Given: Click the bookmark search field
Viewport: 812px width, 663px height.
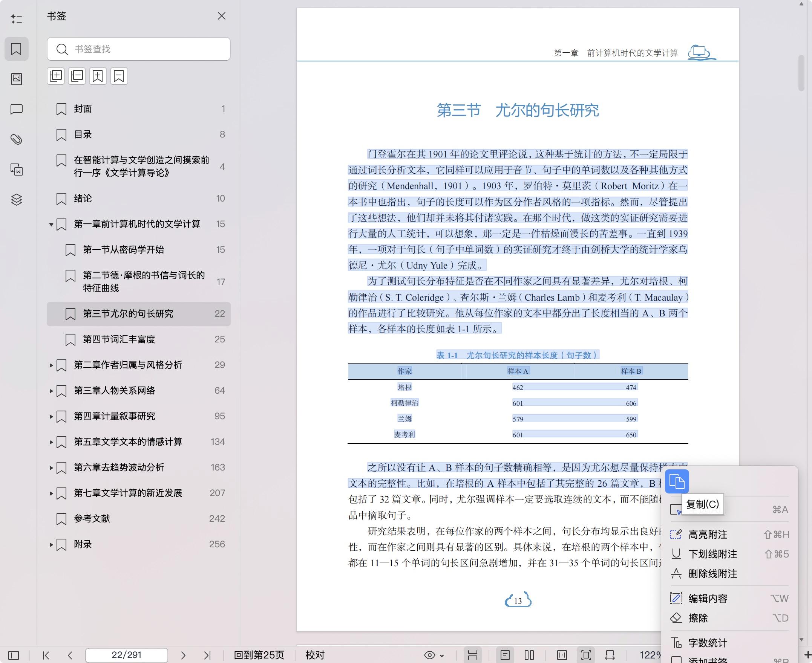Looking at the screenshot, I should (139, 49).
